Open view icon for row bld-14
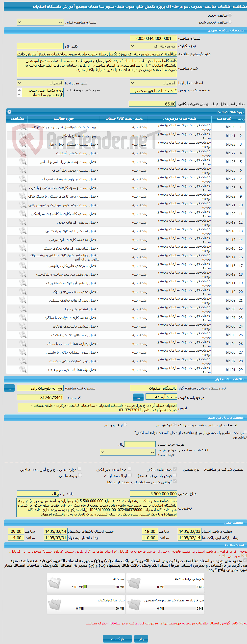247x644 pixels. (23, 257)
